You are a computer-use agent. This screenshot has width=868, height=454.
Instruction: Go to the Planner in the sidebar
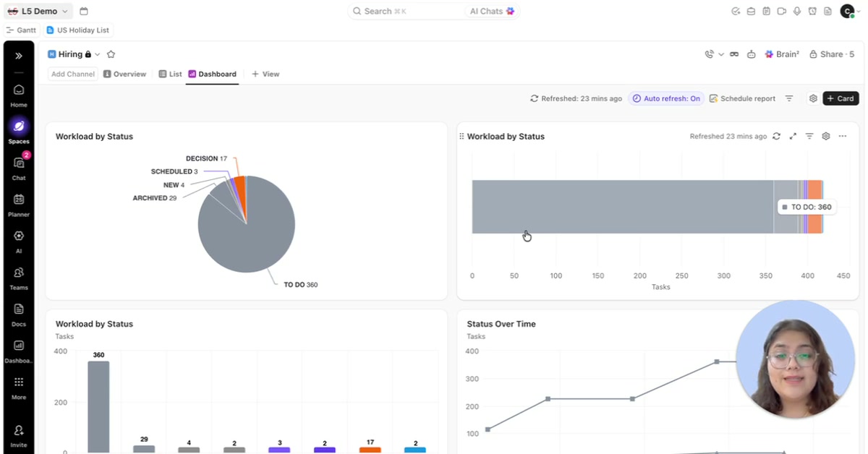pos(19,205)
